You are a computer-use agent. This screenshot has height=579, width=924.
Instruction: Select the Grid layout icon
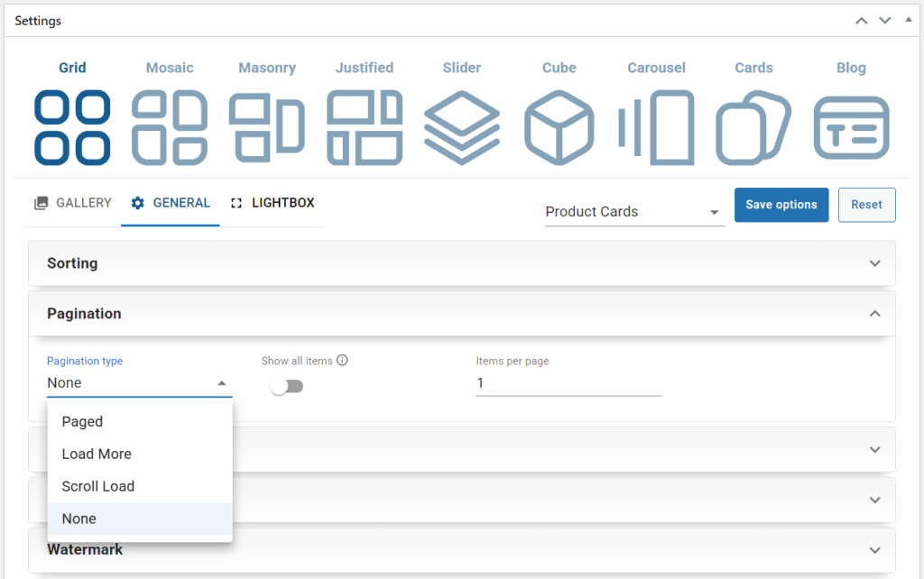[72, 126]
